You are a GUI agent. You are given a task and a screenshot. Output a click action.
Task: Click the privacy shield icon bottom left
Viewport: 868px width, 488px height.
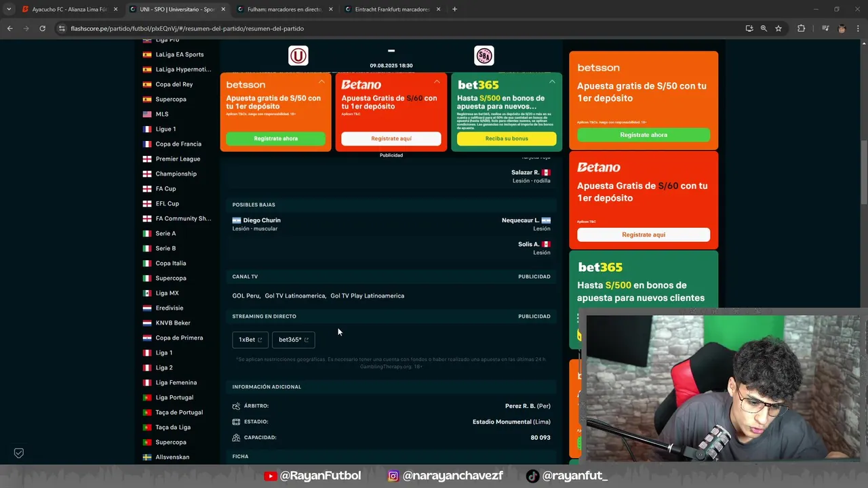19,453
